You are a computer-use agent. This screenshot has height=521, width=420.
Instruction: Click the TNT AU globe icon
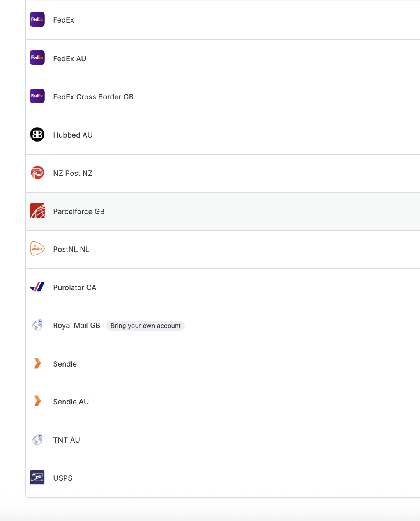[37, 439]
